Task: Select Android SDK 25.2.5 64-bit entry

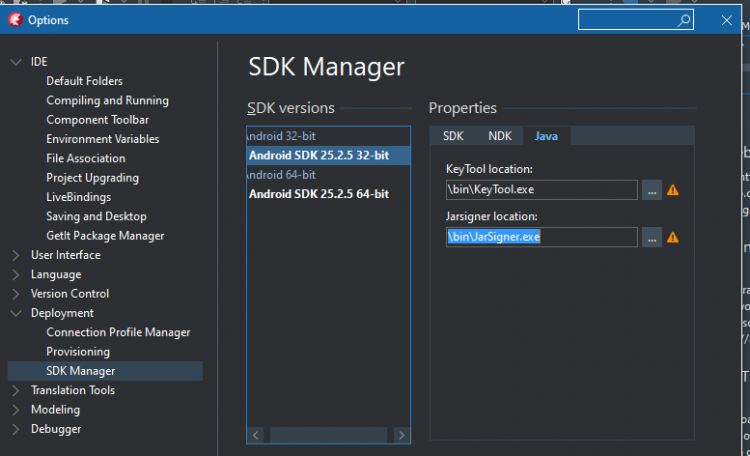Action: [x=329, y=194]
